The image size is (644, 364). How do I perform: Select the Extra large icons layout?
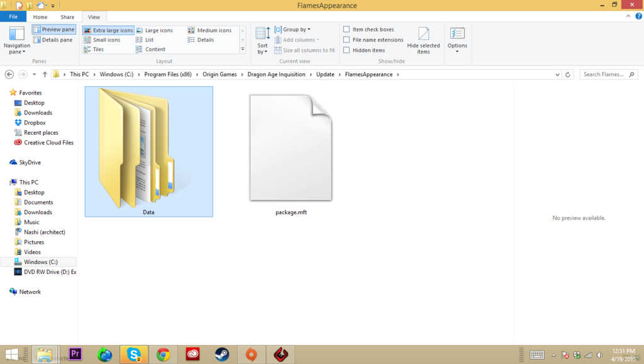point(108,30)
